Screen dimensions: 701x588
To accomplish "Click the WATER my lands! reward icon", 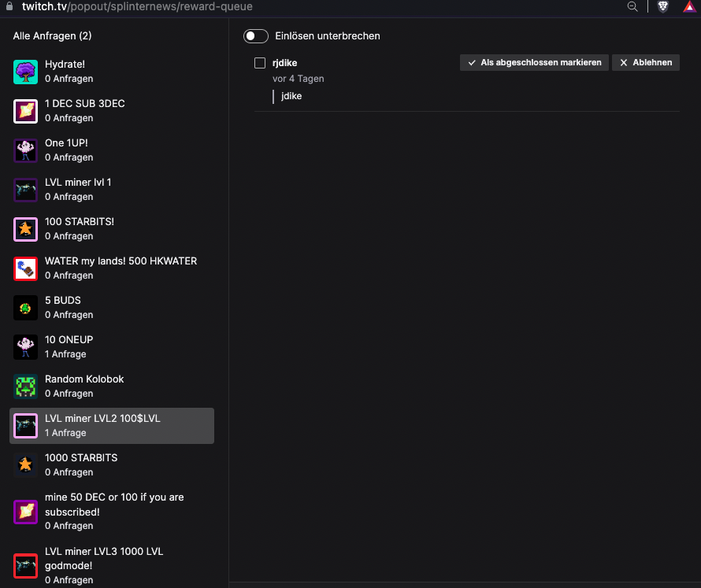I will [x=25, y=268].
